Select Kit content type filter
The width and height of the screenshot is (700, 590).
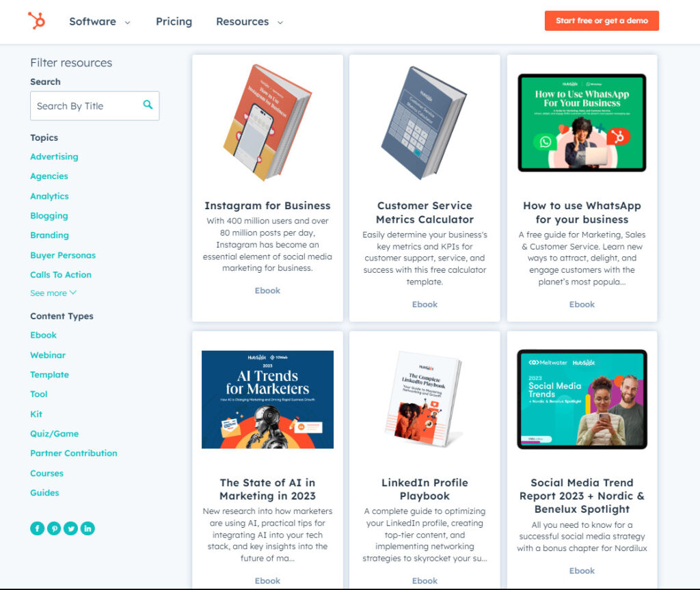pyautogui.click(x=36, y=414)
